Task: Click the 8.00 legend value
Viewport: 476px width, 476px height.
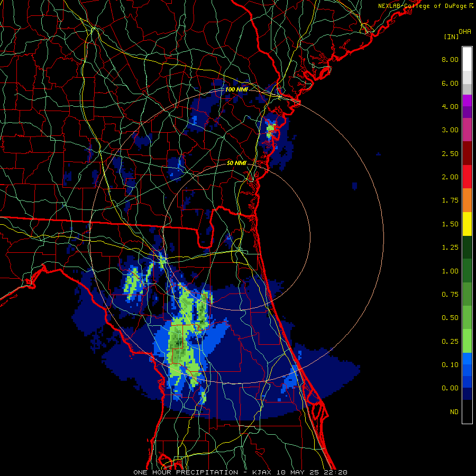Action: click(450, 59)
